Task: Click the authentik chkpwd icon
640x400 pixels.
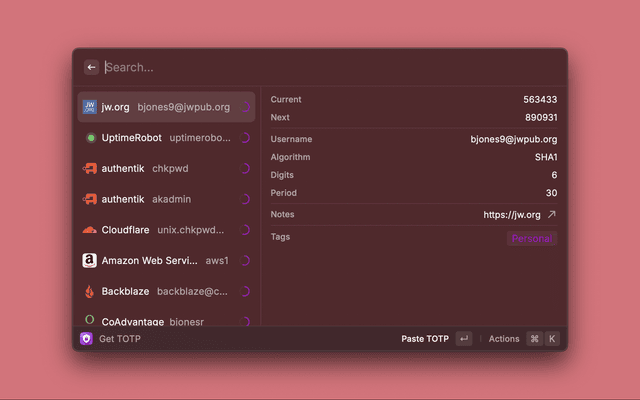Action: [x=90, y=168]
